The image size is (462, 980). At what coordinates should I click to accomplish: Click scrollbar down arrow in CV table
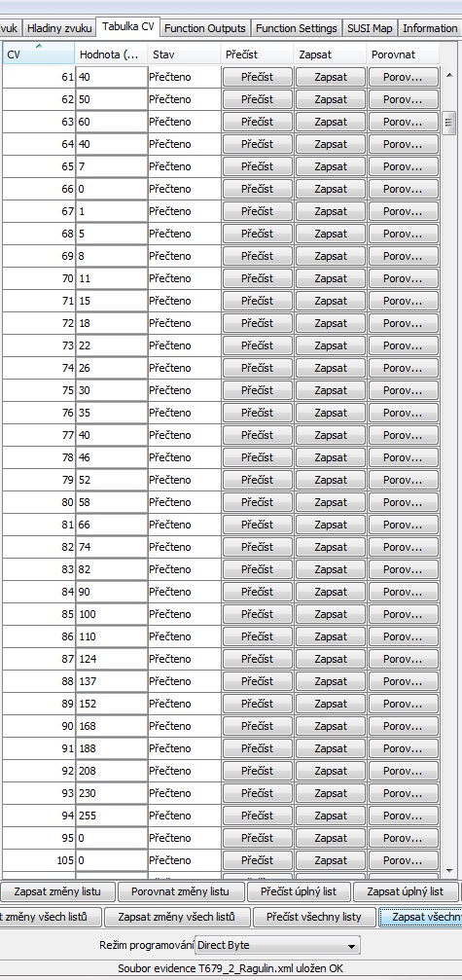point(449,869)
